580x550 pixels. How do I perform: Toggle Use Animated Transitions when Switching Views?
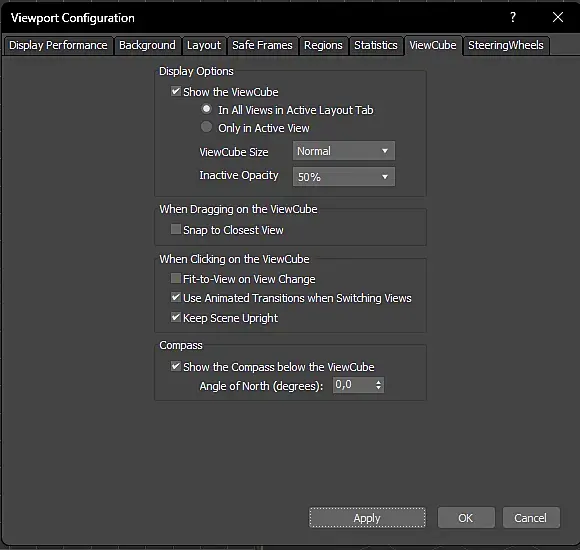coord(176,297)
